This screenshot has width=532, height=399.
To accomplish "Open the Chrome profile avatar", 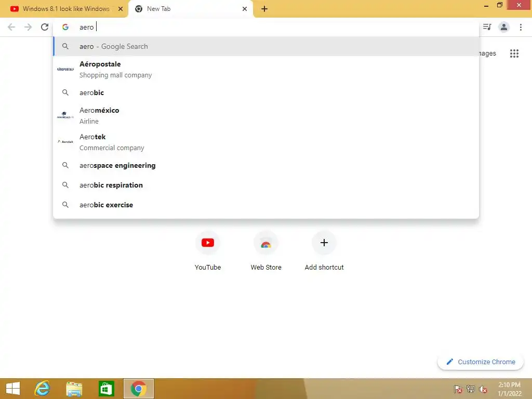I will click(504, 27).
